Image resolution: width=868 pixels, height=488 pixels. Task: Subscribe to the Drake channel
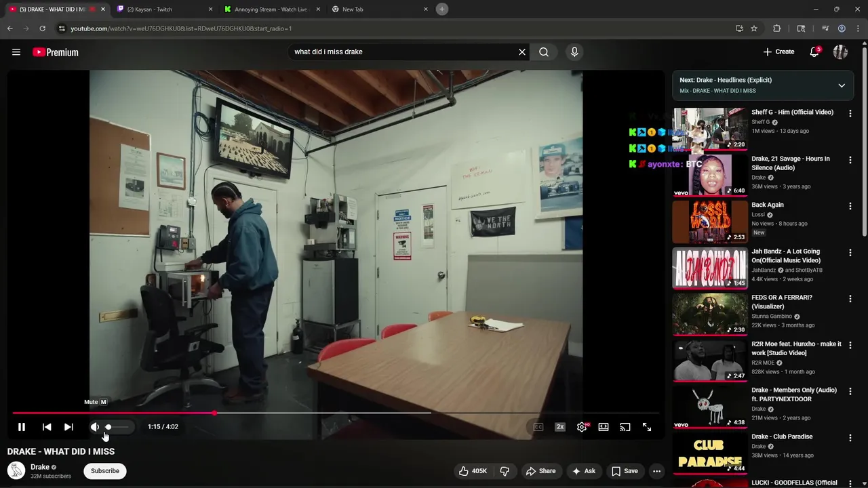(105, 471)
